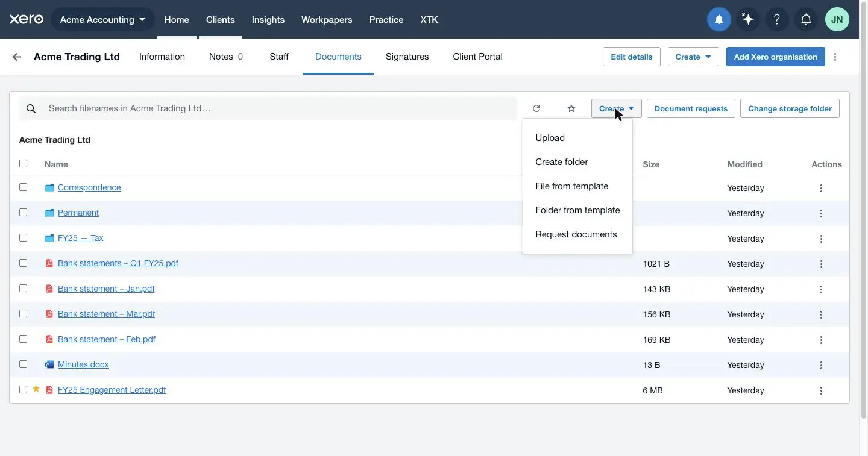Click Change storage folder button
Screen dimensions: 868x456
click(790, 108)
